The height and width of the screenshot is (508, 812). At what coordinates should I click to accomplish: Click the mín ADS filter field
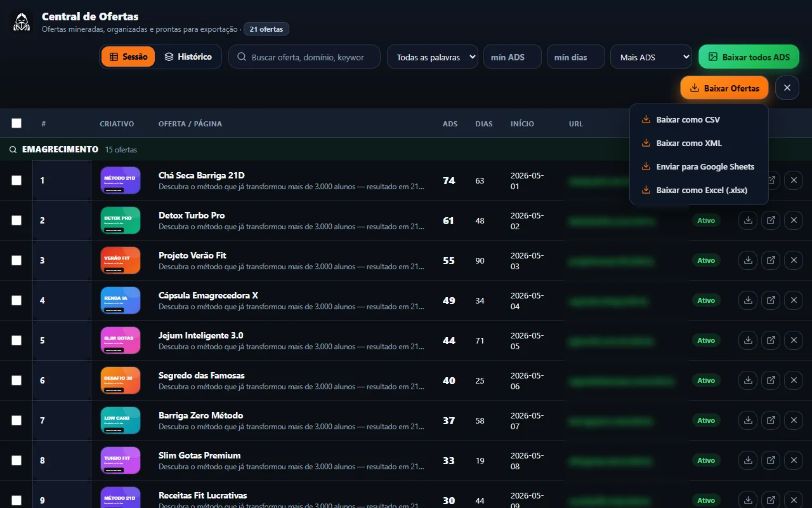(513, 57)
